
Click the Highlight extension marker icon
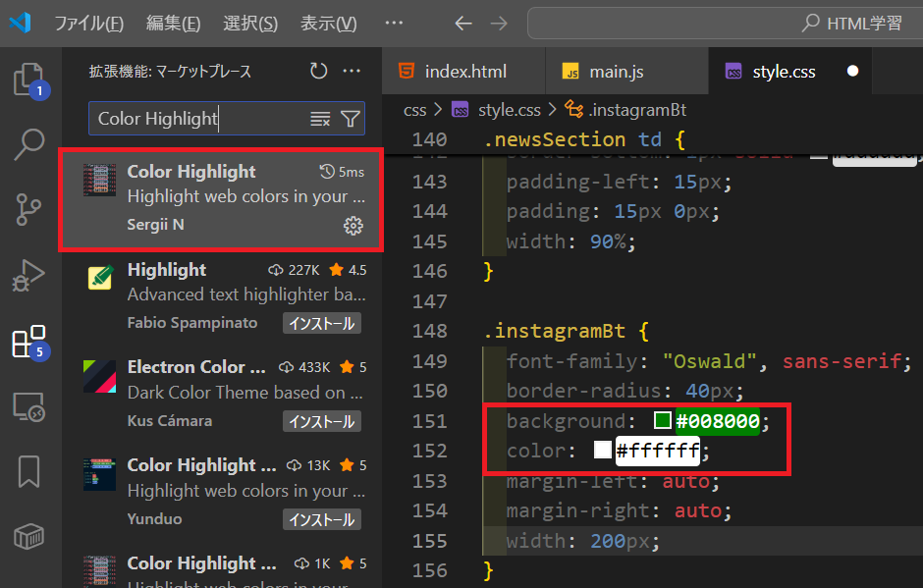[x=101, y=277]
